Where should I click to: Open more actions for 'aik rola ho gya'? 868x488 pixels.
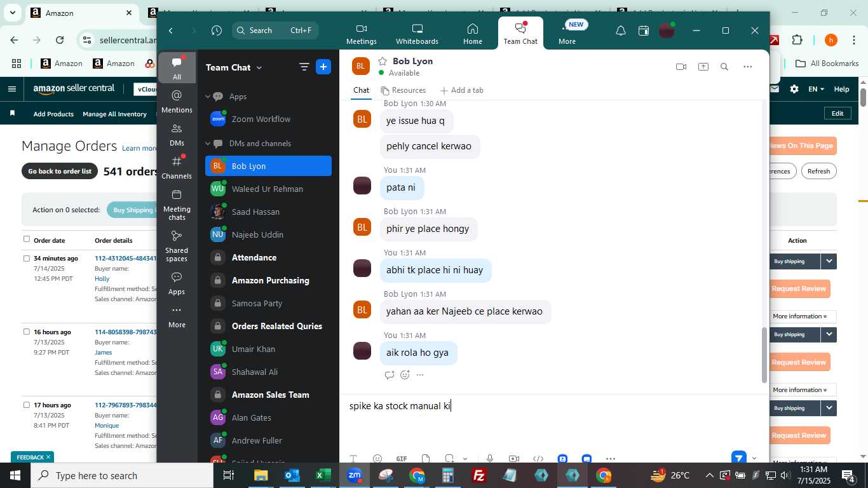420,375
